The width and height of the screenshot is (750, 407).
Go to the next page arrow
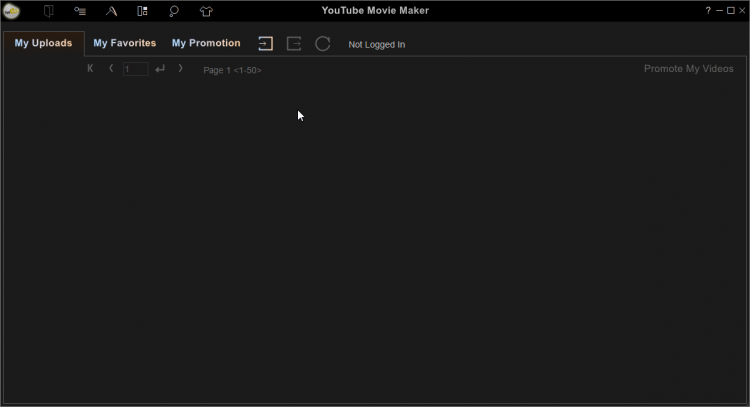click(x=180, y=68)
